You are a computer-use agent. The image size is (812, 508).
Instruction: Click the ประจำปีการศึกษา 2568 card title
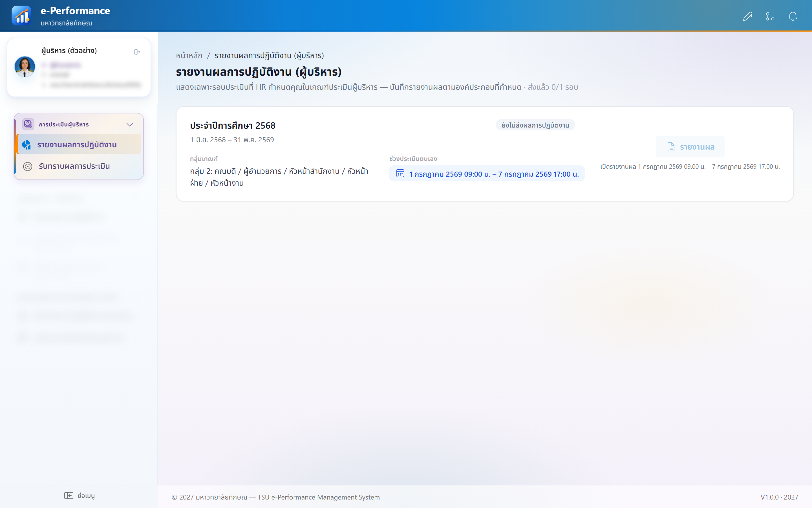pos(233,125)
